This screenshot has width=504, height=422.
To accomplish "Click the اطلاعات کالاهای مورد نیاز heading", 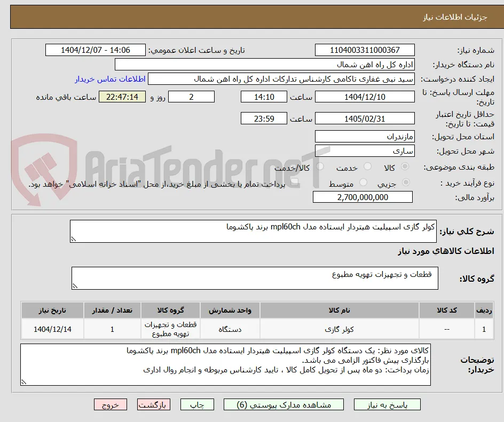I will click(x=446, y=251).
